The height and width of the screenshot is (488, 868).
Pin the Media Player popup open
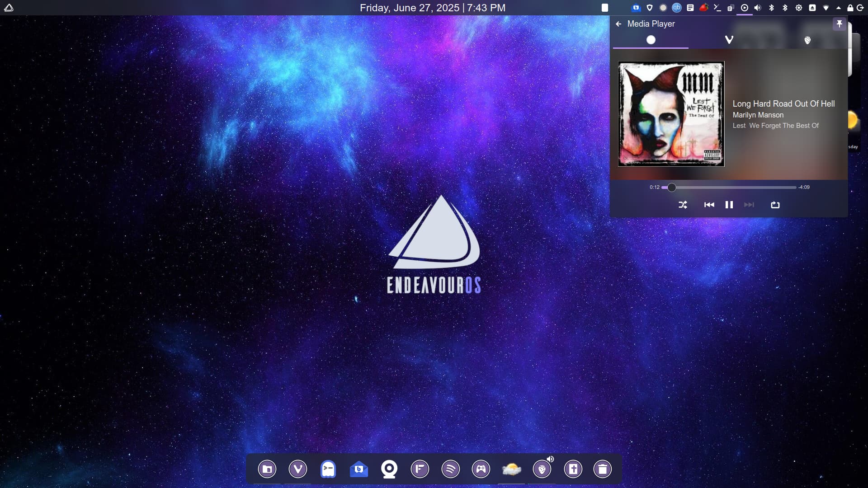(839, 24)
